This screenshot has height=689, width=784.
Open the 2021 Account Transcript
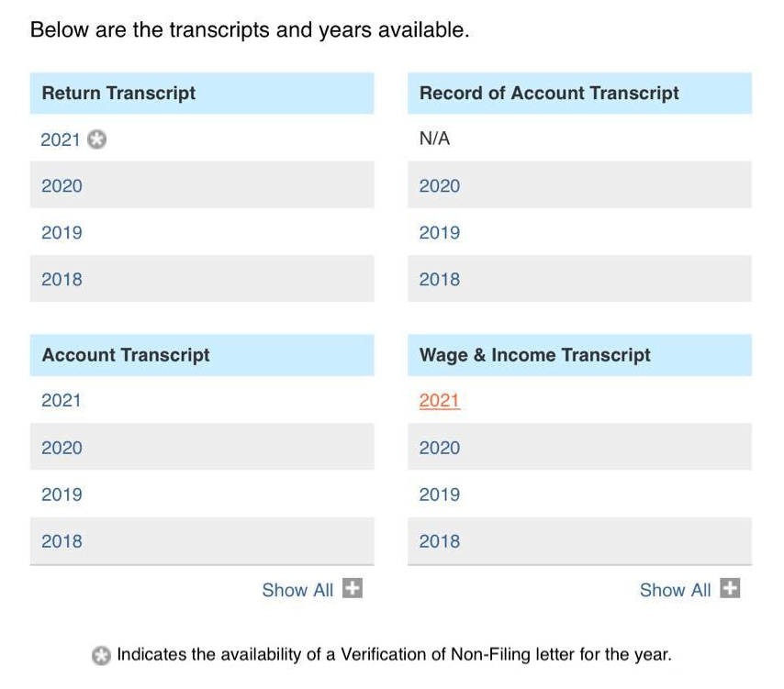pos(62,401)
